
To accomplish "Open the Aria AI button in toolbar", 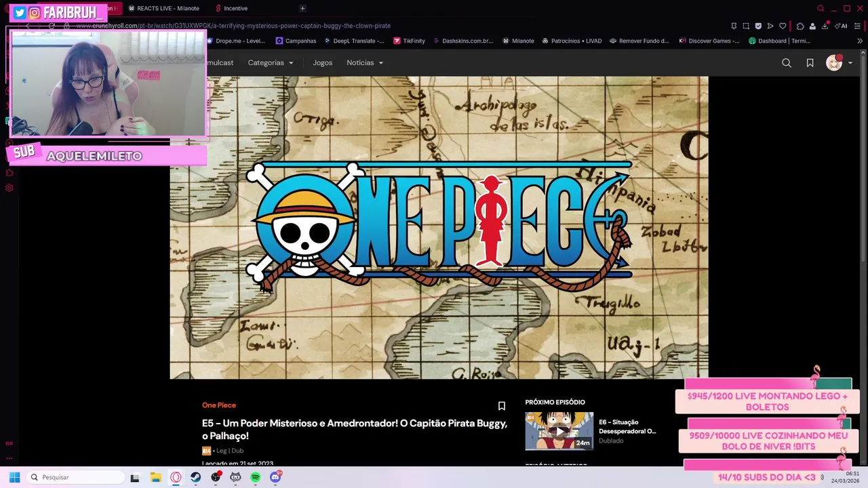I will click(x=842, y=26).
